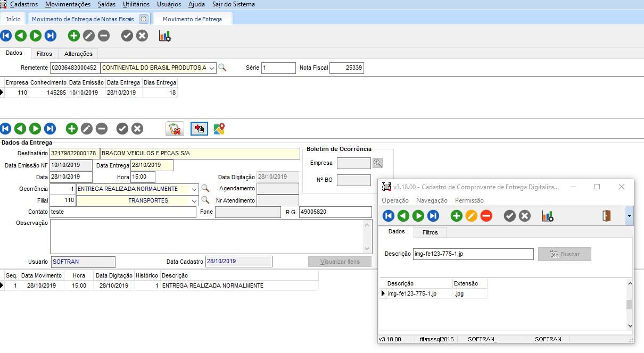Click the clipboard with red X icon
Viewport: 644px width, 353px height.
tap(175, 129)
